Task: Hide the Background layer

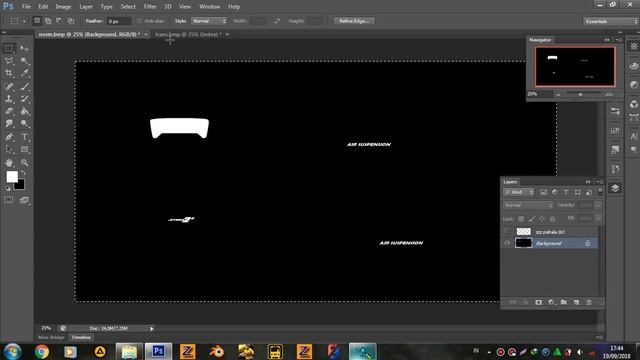Action: 507,243
